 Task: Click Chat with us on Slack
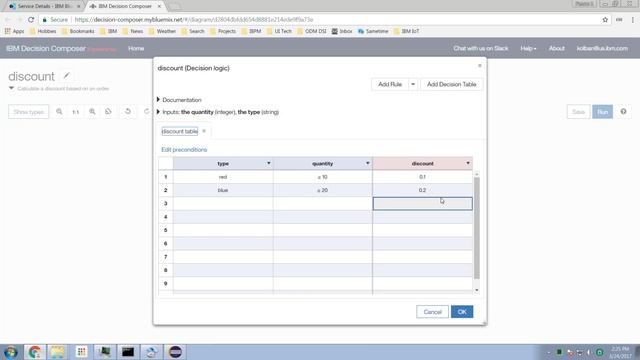point(480,48)
